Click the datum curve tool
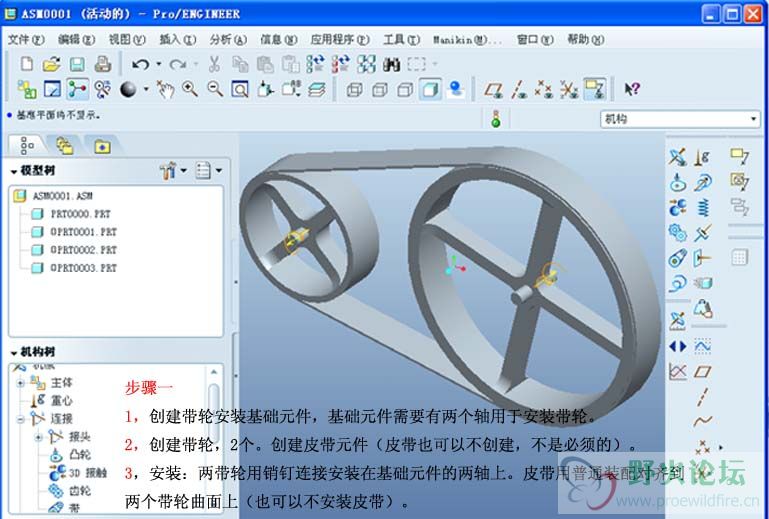Image resolution: width=769 pixels, height=519 pixels. 702,420
